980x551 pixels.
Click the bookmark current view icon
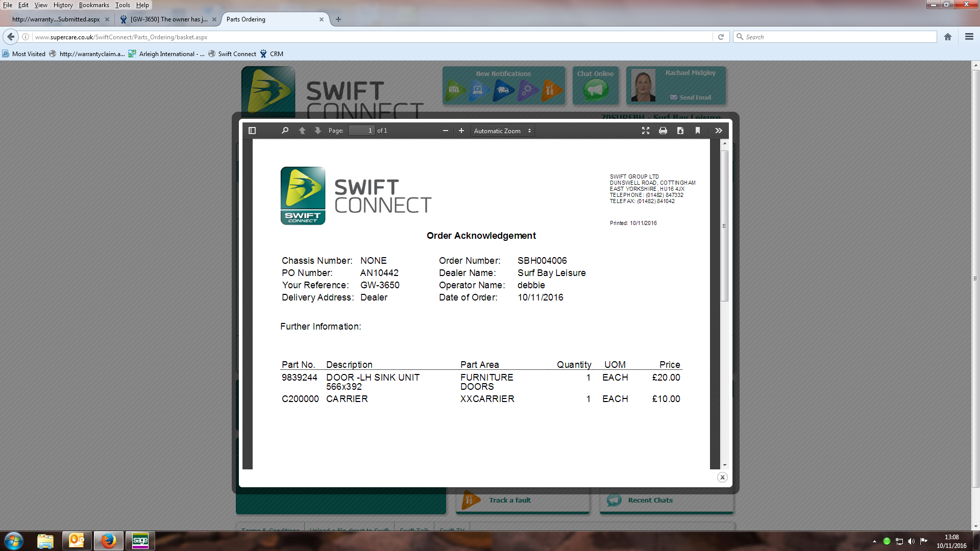[698, 131]
